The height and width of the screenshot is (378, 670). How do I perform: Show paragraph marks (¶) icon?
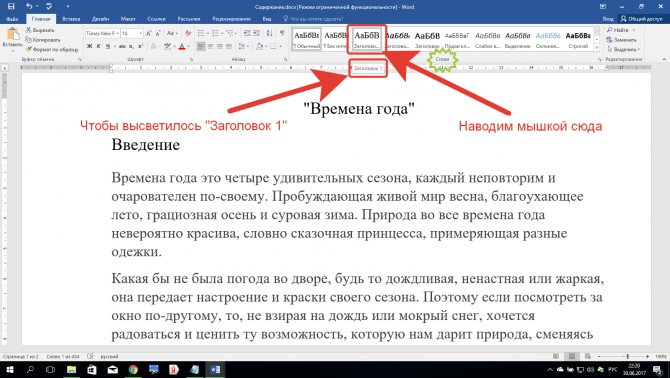(x=282, y=33)
